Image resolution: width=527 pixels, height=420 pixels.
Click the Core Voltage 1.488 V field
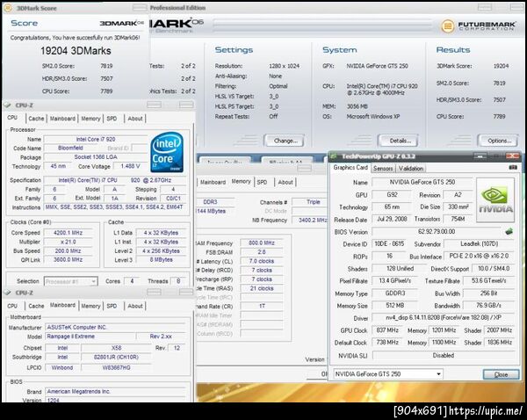130,166
